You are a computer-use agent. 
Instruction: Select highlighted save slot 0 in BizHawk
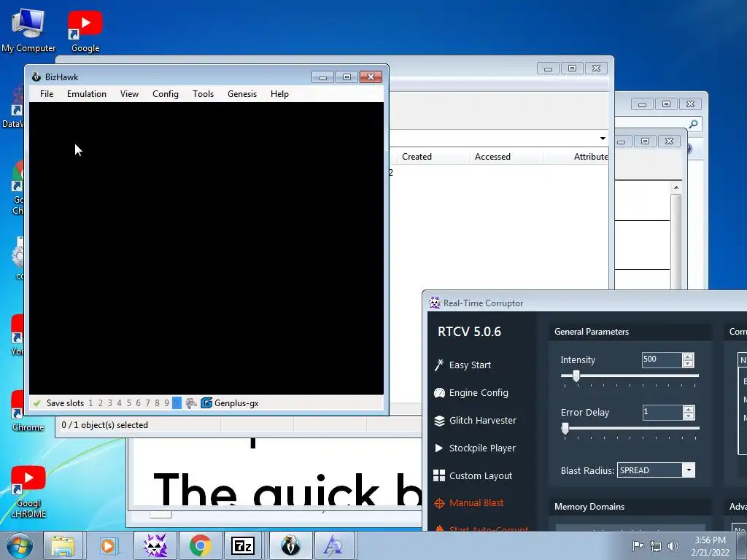click(177, 402)
